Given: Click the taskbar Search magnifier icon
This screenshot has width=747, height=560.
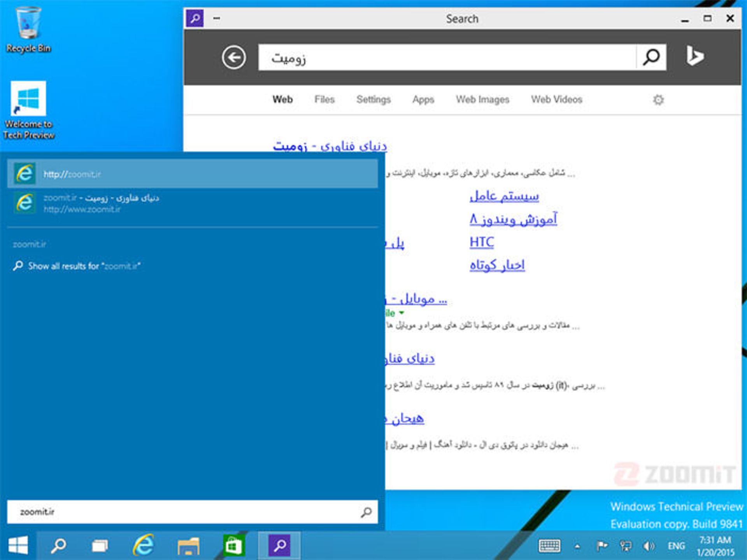Looking at the screenshot, I should click(x=58, y=545).
